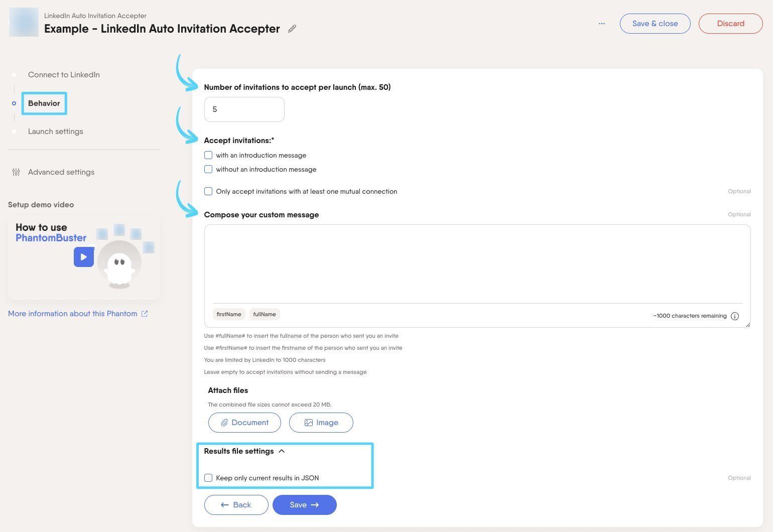The height and width of the screenshot is (532, 773).
Task: Edit Phantom name with pencil icon
Action: point(292,29)
